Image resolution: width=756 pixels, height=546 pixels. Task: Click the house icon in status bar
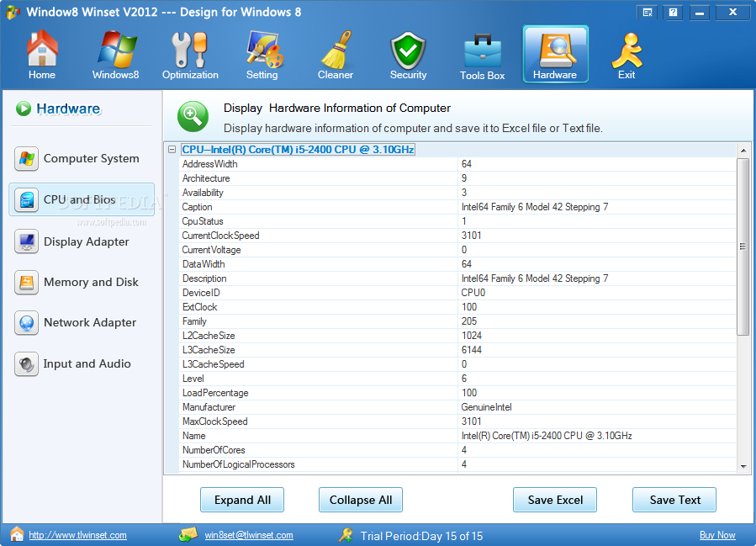[17, 534]
